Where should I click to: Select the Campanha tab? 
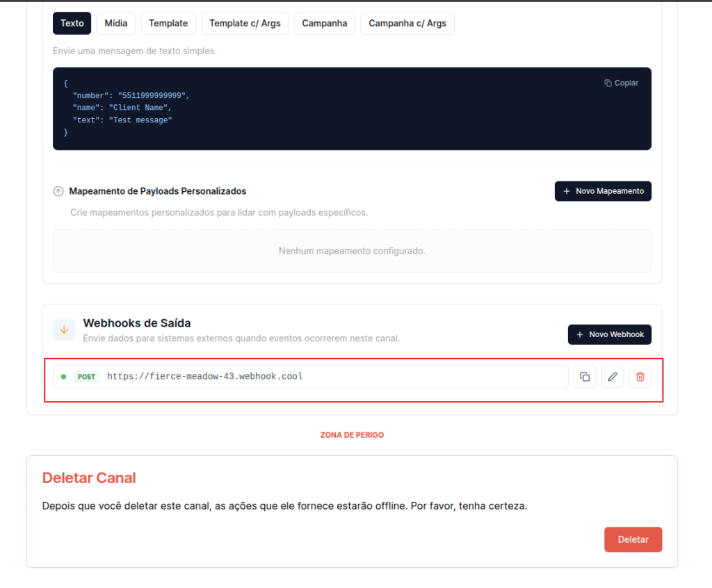pyautogui.click(x=325, y=23)
